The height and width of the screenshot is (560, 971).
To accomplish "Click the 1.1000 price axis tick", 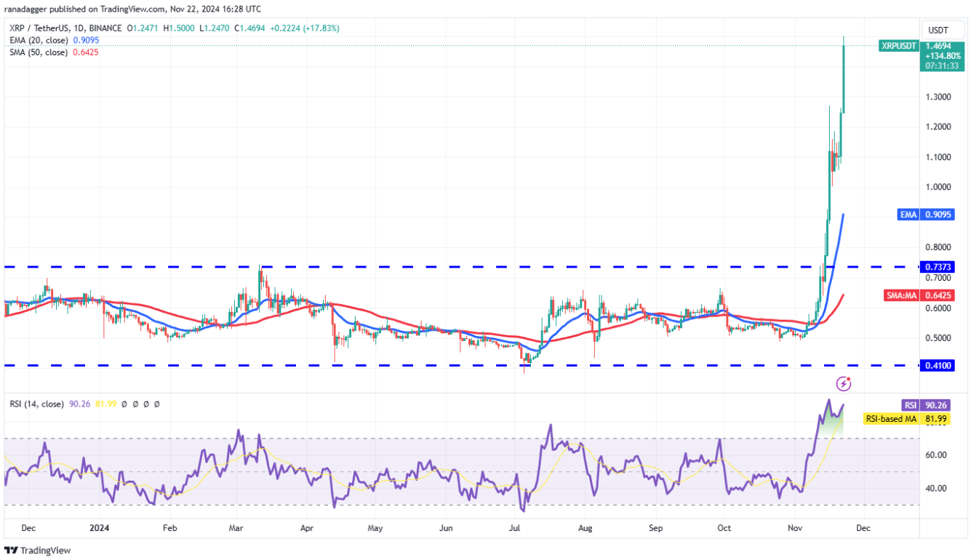I will pos(938,157).
